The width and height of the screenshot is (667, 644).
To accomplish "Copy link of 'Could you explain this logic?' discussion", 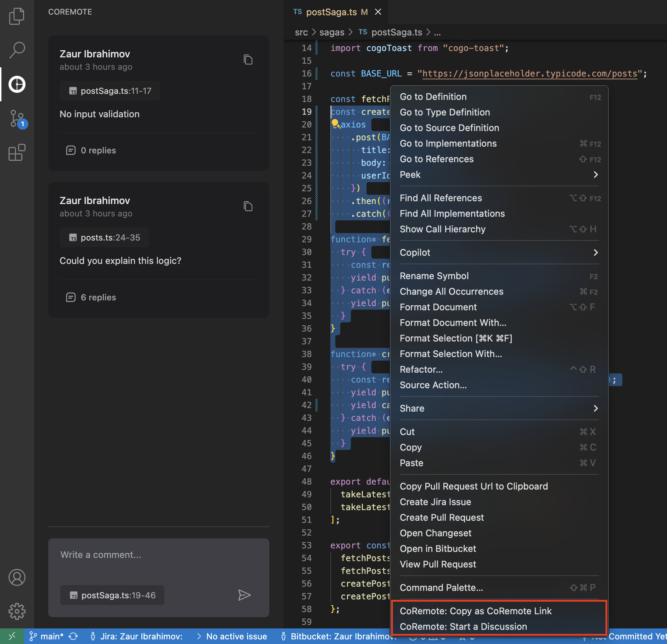I will pyautogui.click(x=248, y=206).
